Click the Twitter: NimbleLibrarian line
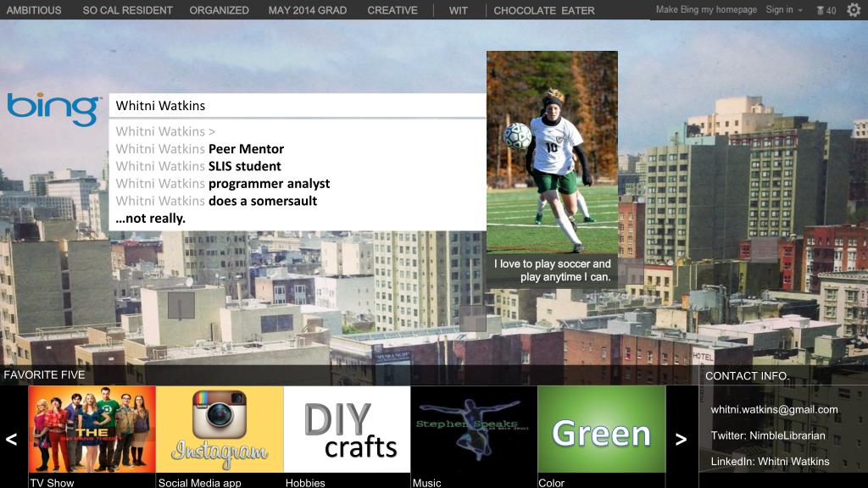Viewport: 868px width, 488px height. click(x=768, y=435)
